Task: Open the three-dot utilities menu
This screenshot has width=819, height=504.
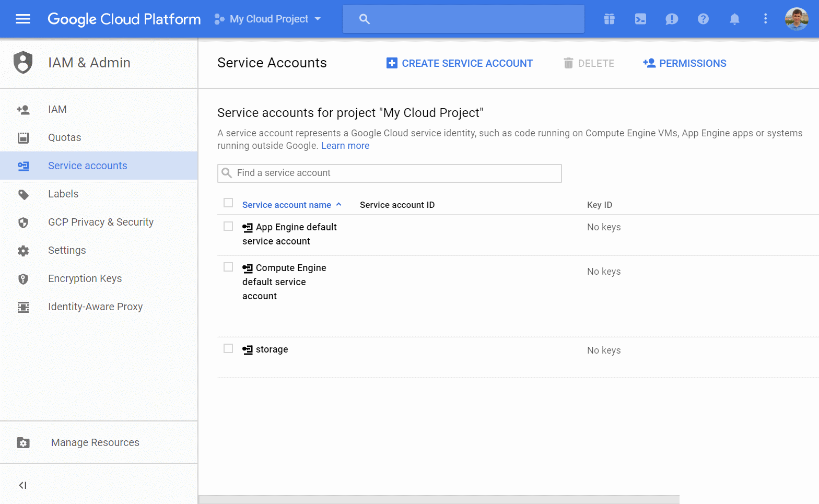Action: point(766,19)
